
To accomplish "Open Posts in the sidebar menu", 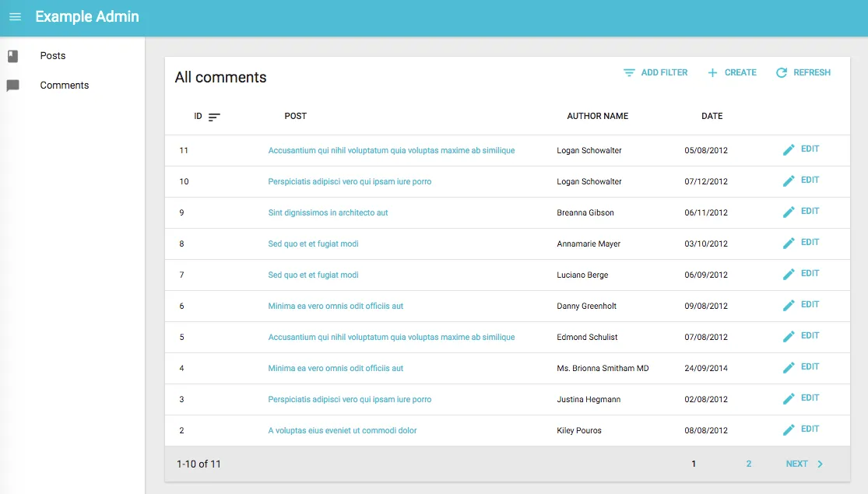I will (53, 56).
